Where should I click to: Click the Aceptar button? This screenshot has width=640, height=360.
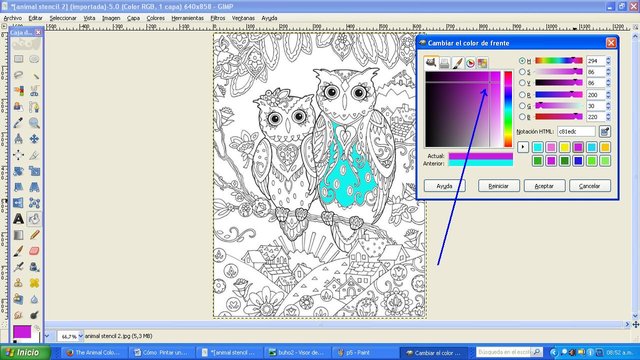544,186
